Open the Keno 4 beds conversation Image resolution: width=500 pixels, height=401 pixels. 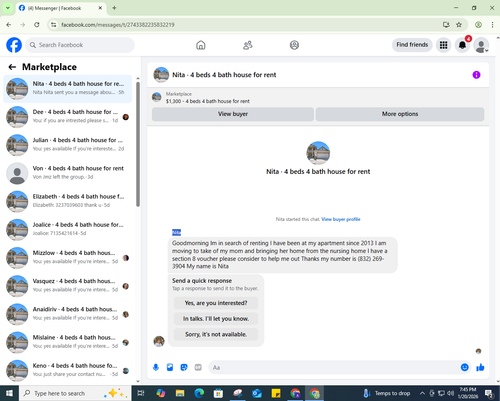click(68, 370)
